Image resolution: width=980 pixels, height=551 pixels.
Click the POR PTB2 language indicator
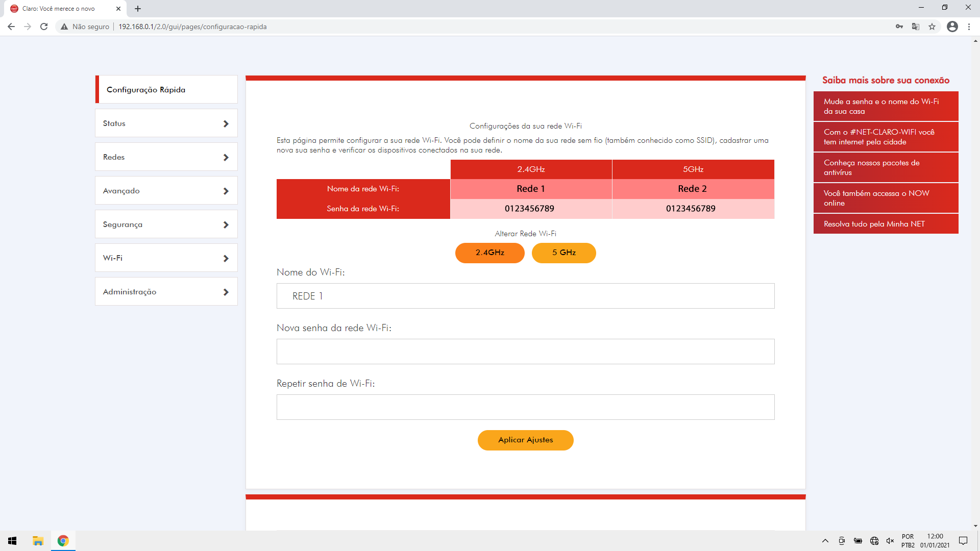click(x=908, y=541)
